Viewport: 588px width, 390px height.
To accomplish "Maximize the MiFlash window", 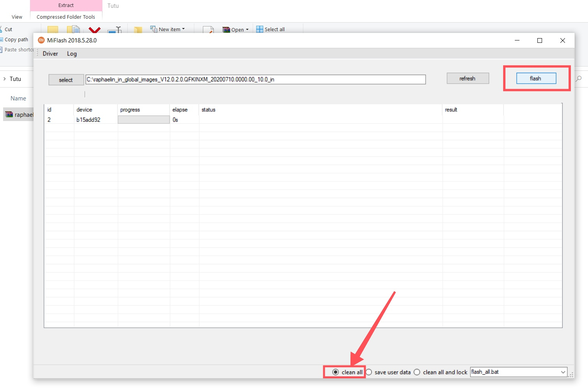I will (540, 40).
